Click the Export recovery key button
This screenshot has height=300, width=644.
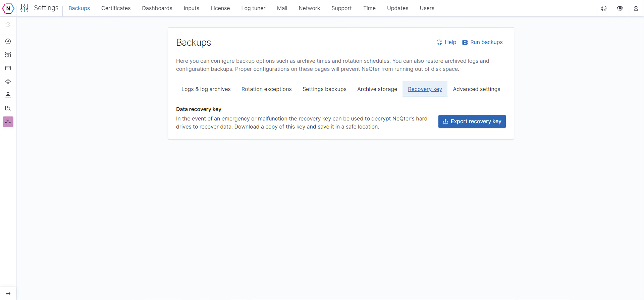click(x=472, y=121)
